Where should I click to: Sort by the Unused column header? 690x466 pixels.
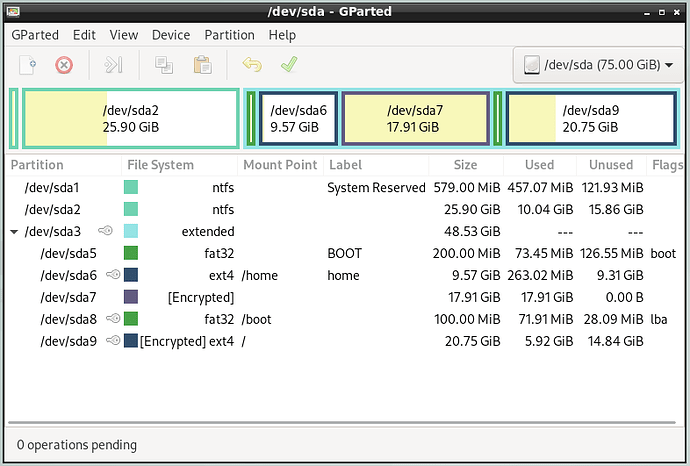coord(611,165)
